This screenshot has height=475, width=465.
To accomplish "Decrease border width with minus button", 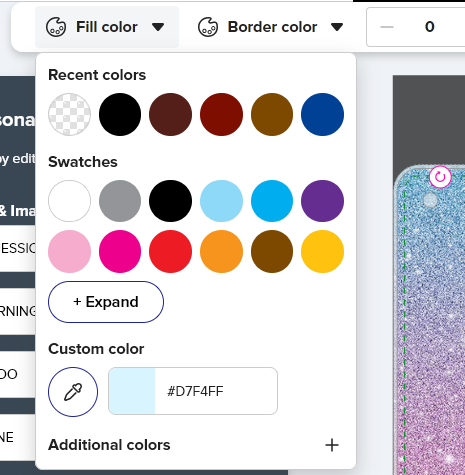I will tap(387, 27).
